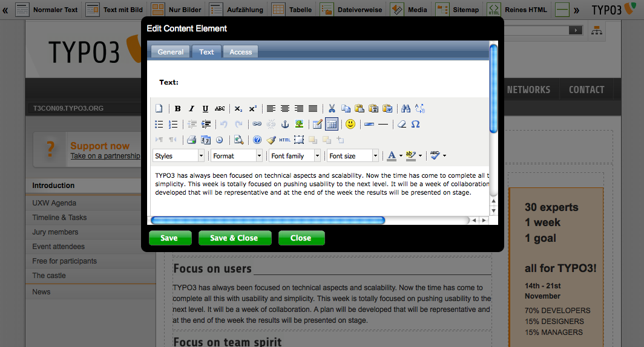644x347 pixels.
Task: Open Find with binoculars icon
Action: click(x=406, y=108)
